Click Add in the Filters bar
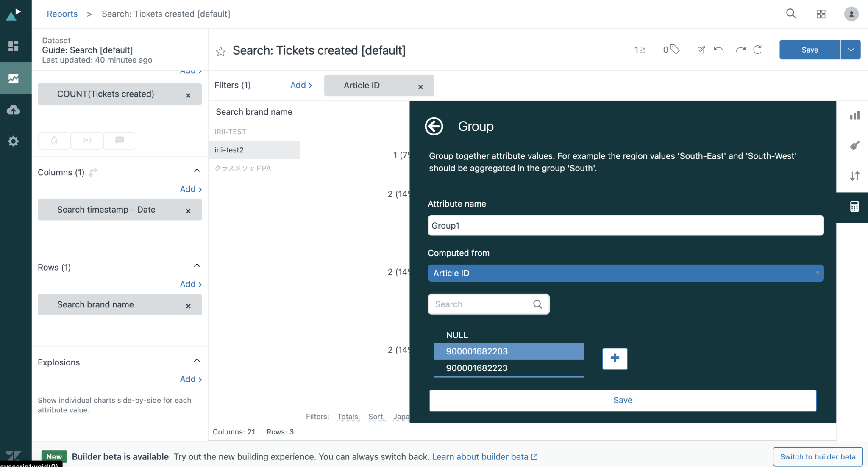The image size is (868, 467). click(x=301, y=85)
